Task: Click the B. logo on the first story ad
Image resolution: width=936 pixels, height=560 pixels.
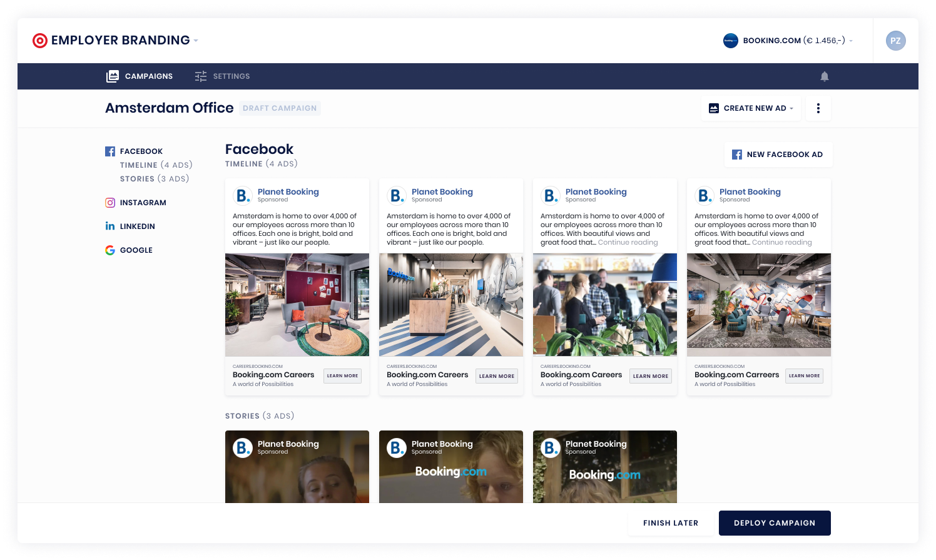Action: click(x=242, y=448)
